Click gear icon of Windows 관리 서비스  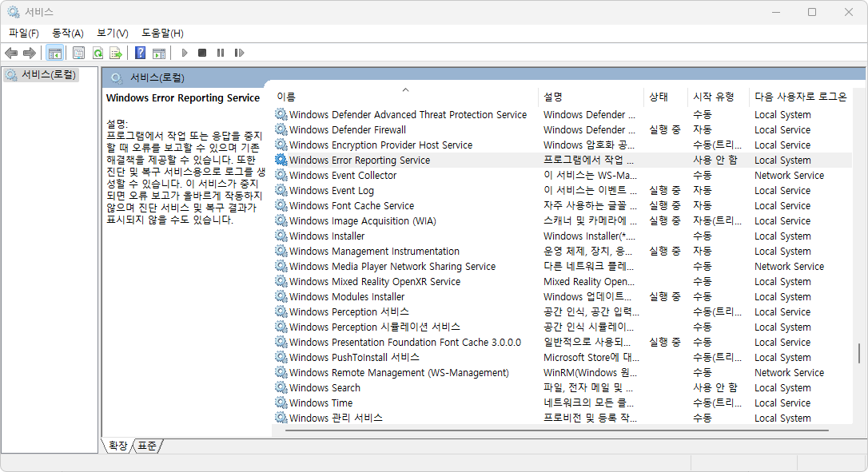[281, 418]
